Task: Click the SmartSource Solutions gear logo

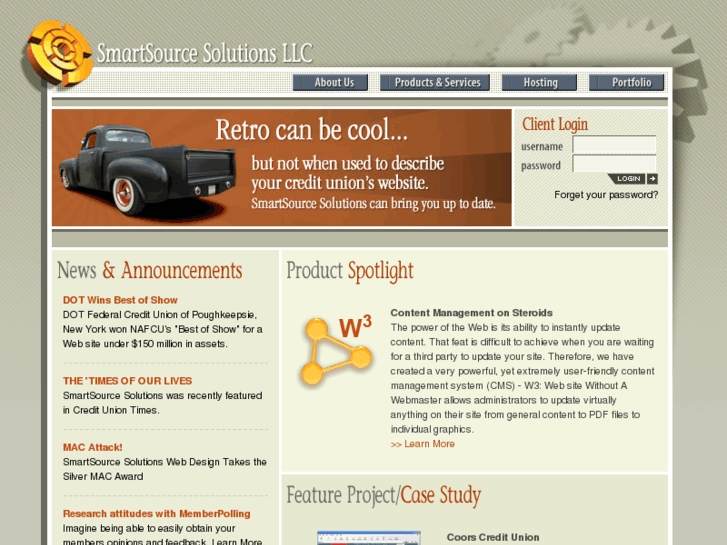Action: pos(59,53)
